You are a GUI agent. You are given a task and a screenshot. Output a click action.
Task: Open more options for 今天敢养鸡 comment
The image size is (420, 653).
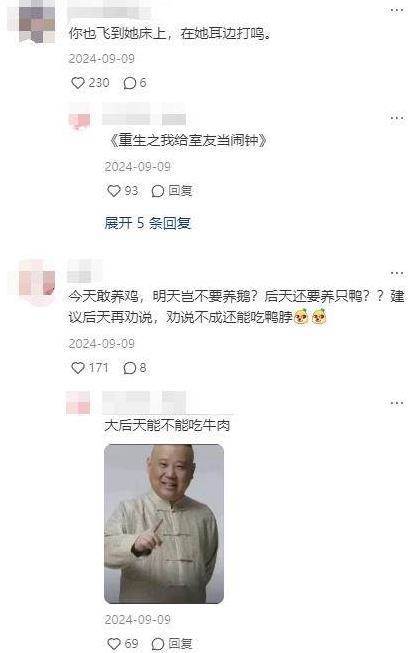397,274
